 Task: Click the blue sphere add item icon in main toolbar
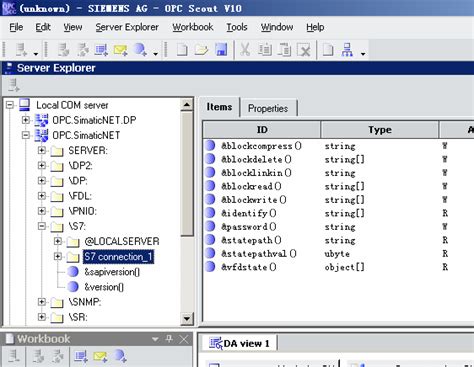coord(140,50)
